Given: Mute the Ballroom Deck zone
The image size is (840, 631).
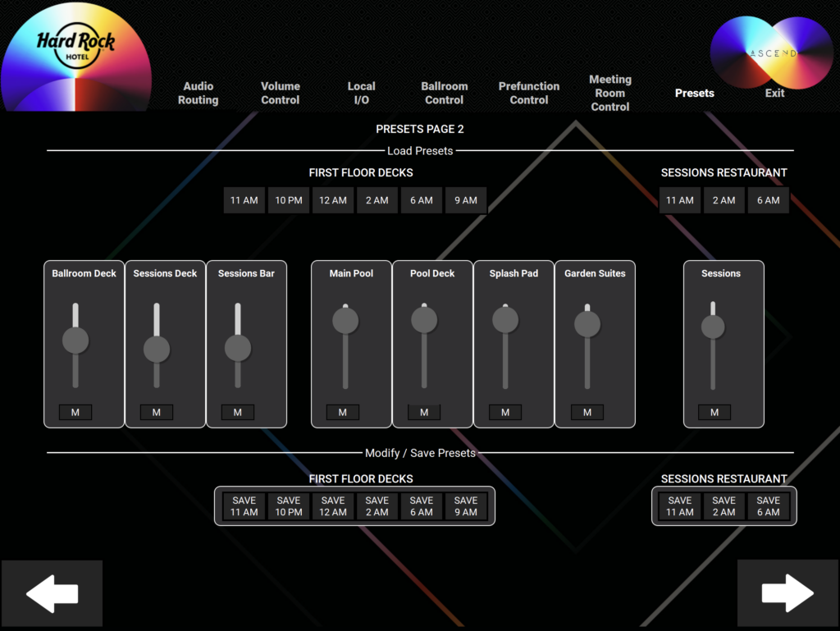Looking at the screenshot, I should (75, 412).
